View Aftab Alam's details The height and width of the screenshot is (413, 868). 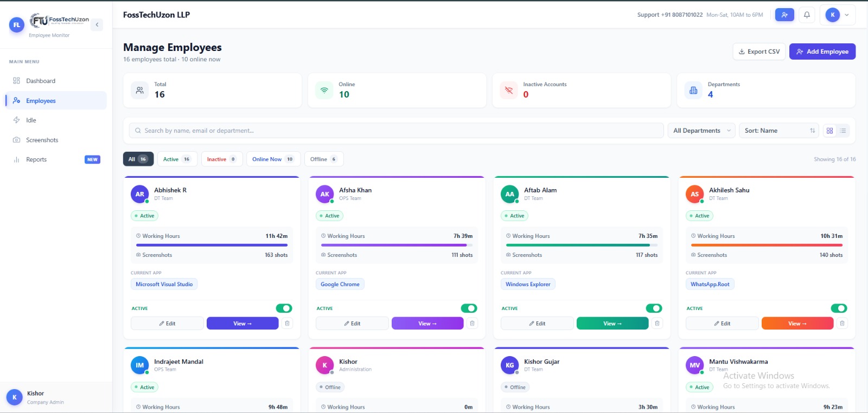612,324
